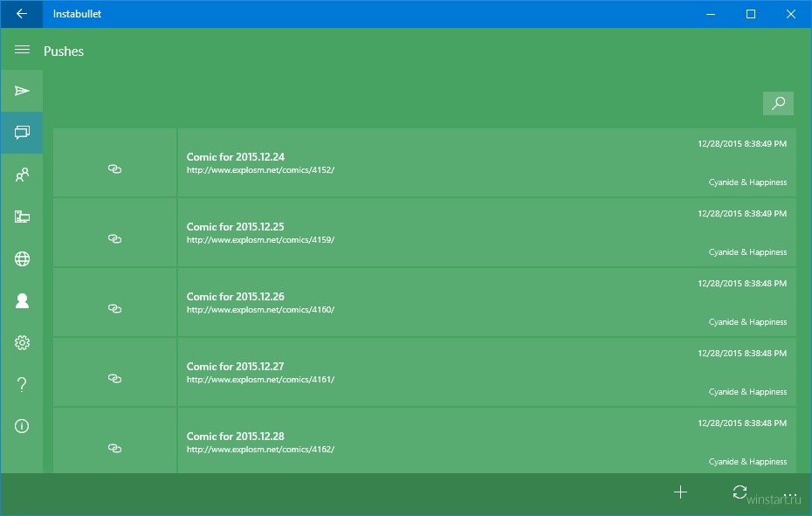
Task: Click link icon for Comic 2015.12.28
Action: 114,449
